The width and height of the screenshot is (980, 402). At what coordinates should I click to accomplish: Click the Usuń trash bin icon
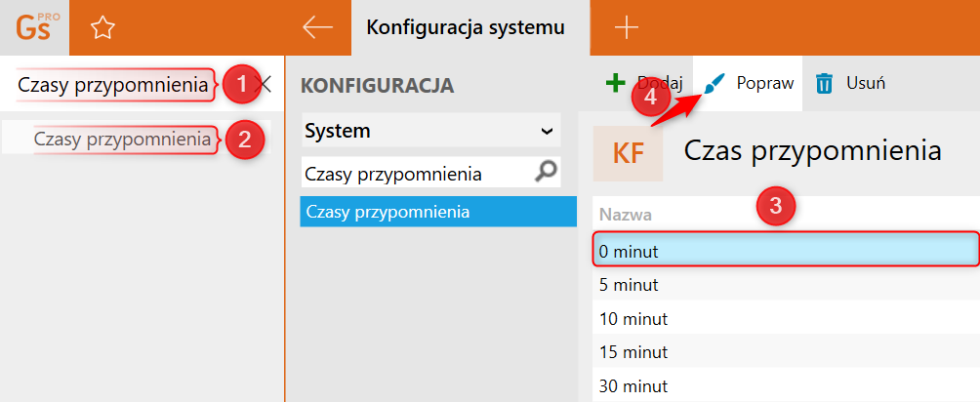tap(825, 84)
